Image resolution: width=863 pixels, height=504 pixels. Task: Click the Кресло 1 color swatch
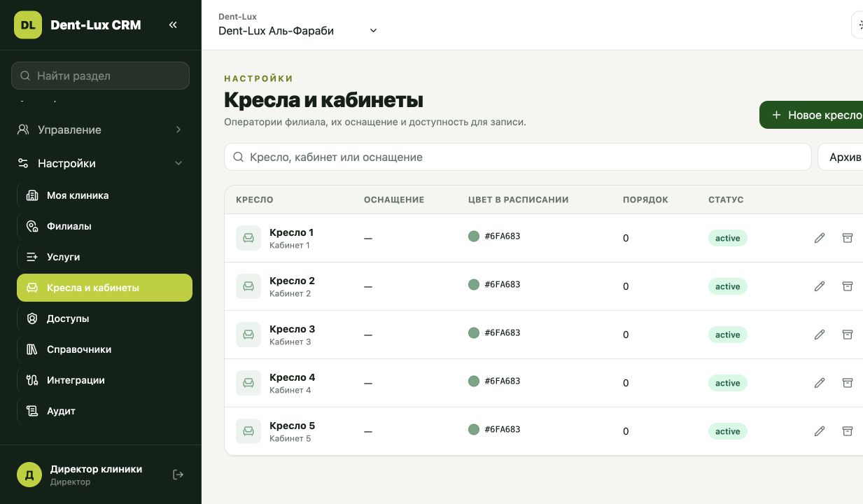point(473,237)
